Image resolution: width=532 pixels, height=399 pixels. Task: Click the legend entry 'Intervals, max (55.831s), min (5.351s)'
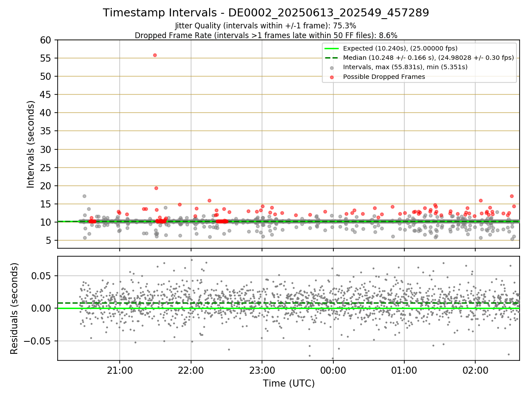coord(405,67)
